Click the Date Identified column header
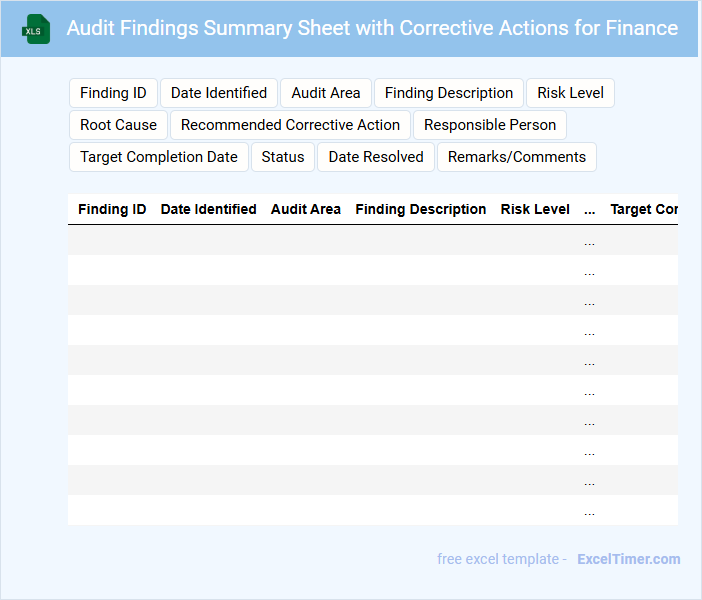 pyautogui.click(x=208, y=210)
